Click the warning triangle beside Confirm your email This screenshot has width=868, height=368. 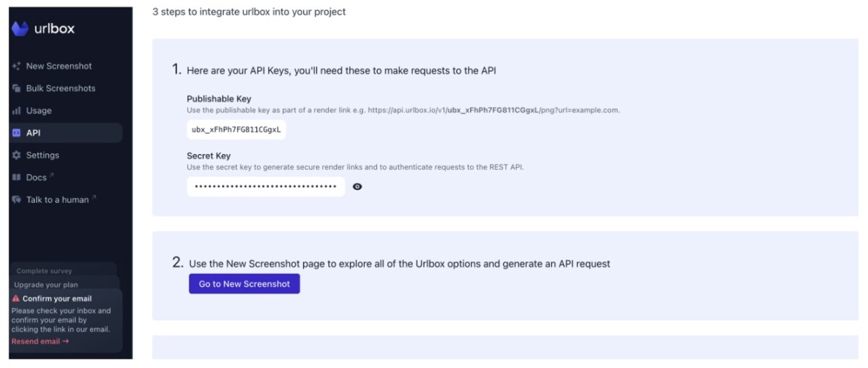[x=16, y=298]
